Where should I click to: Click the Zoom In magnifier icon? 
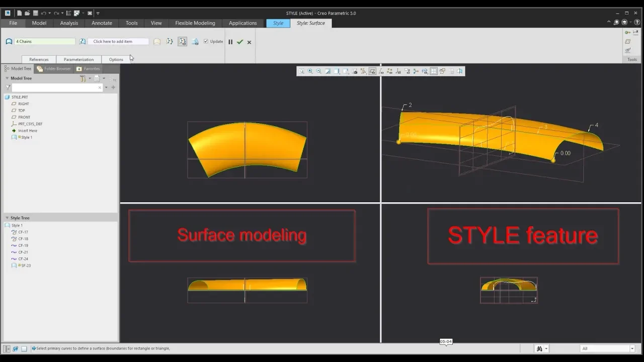click(310, 71)
